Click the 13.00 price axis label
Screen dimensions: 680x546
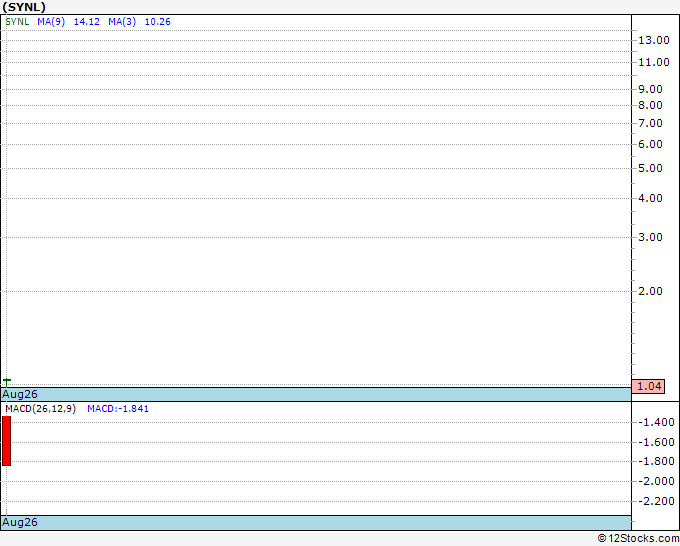(654, 40)
